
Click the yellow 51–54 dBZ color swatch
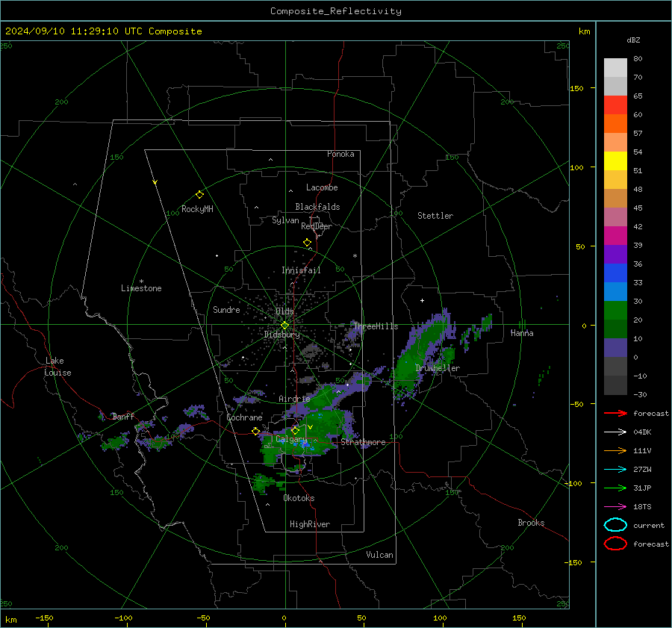(615, 161)
